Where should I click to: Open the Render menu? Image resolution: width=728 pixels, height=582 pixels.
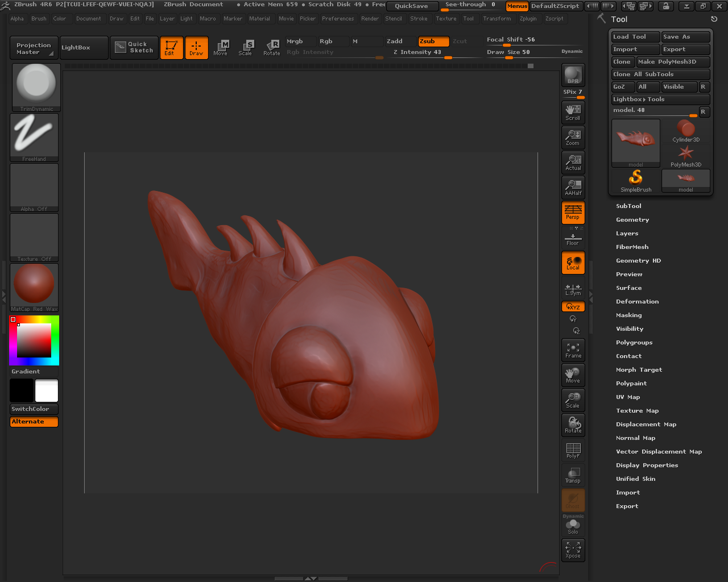coord(370,19)
